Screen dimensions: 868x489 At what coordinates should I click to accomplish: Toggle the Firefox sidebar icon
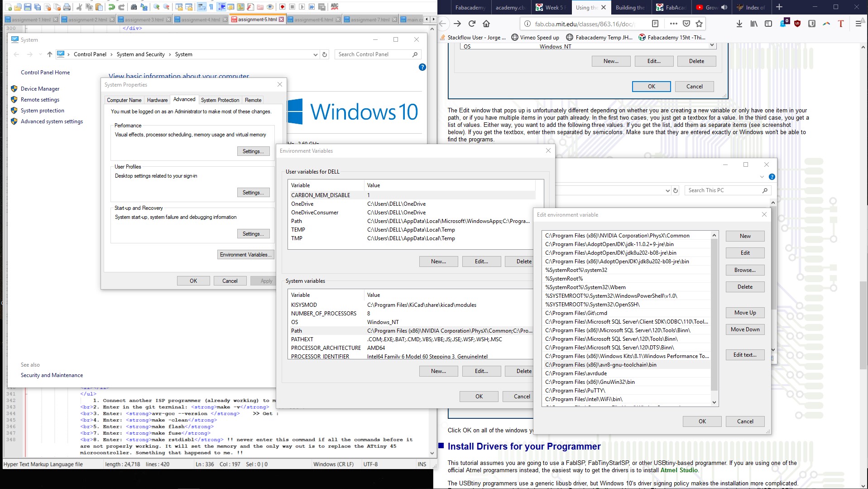(x=768, y=24)
